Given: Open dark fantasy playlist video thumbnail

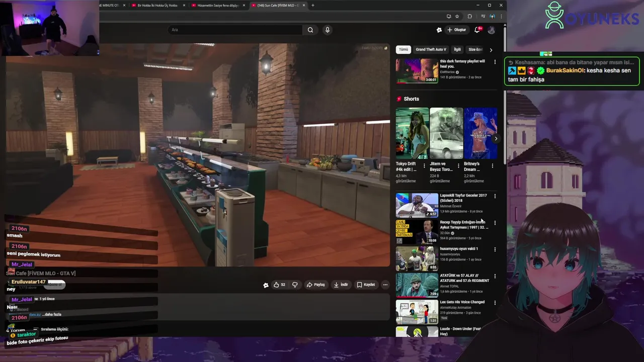Looking at the screenshot, I should (417, 71).
